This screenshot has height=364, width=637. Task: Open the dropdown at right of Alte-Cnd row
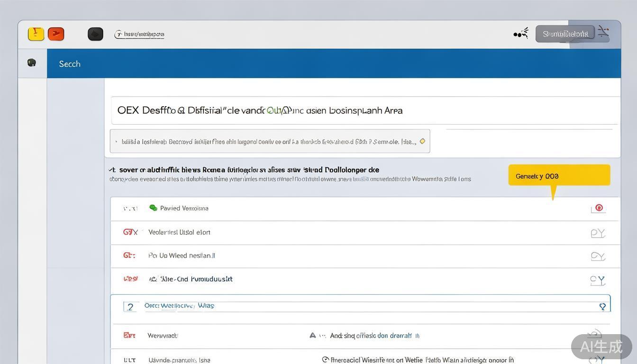click(x=598, y=280)
